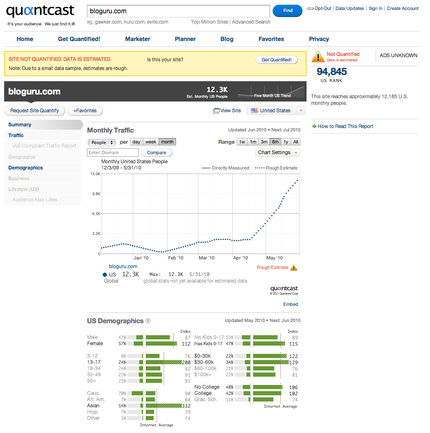Open the Privacy nav item

coord(319,39)
